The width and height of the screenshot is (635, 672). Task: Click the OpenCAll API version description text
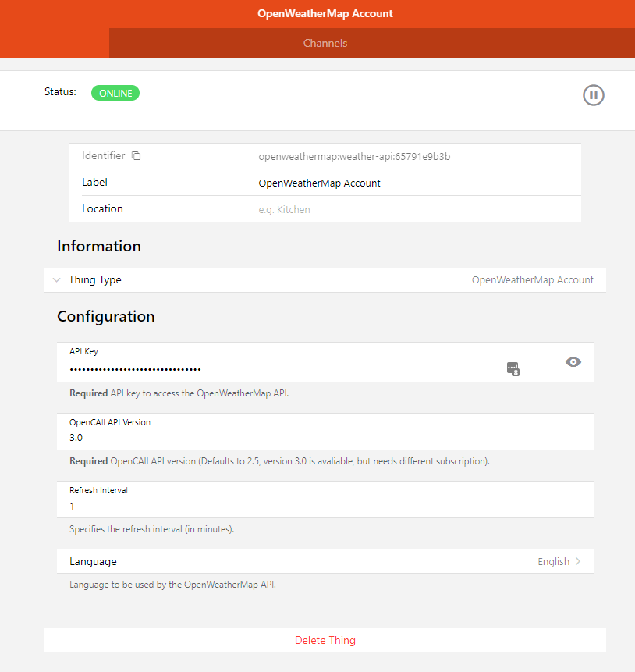click(x=279, y=461)
